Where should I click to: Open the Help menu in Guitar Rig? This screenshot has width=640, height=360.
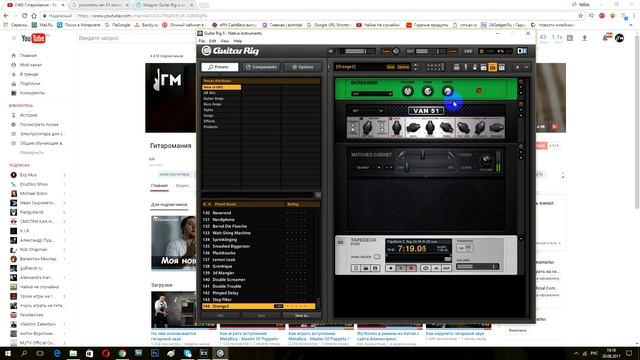(x=238, y=41)
